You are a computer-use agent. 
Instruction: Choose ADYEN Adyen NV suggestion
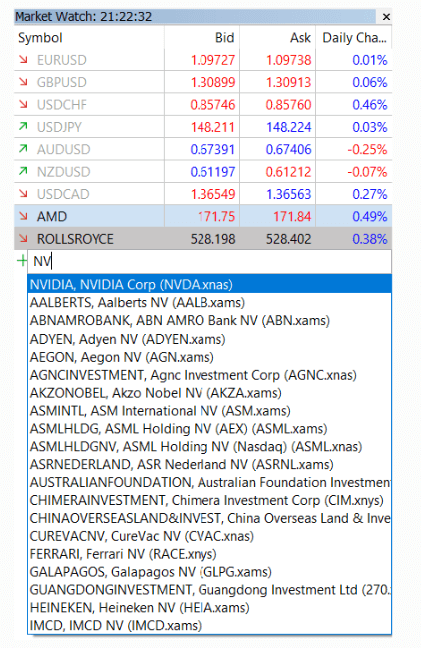[209, 339]
